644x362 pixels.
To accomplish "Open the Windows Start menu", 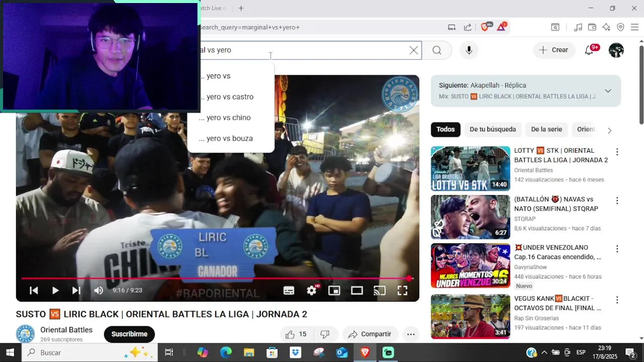I will pyautogui.click(x=10, y=352).
